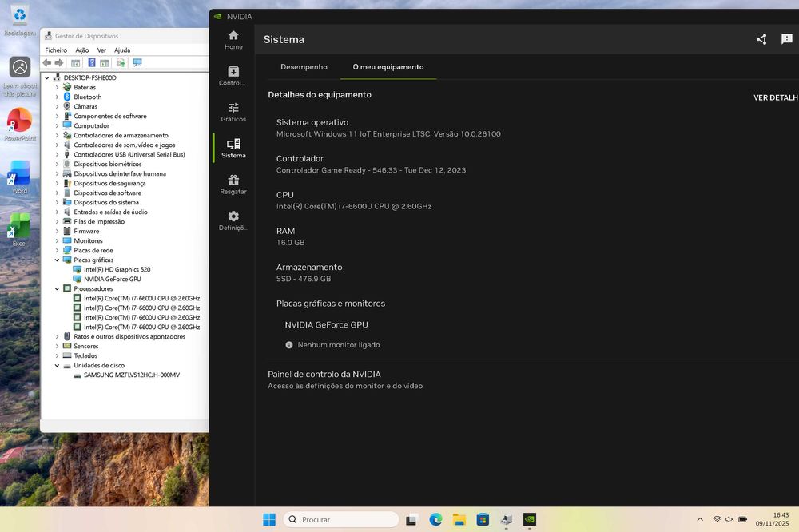Open Controladores section in NVIDIA sidebar
The width and height of the screenshot is (799, 532).
(233, 76)
